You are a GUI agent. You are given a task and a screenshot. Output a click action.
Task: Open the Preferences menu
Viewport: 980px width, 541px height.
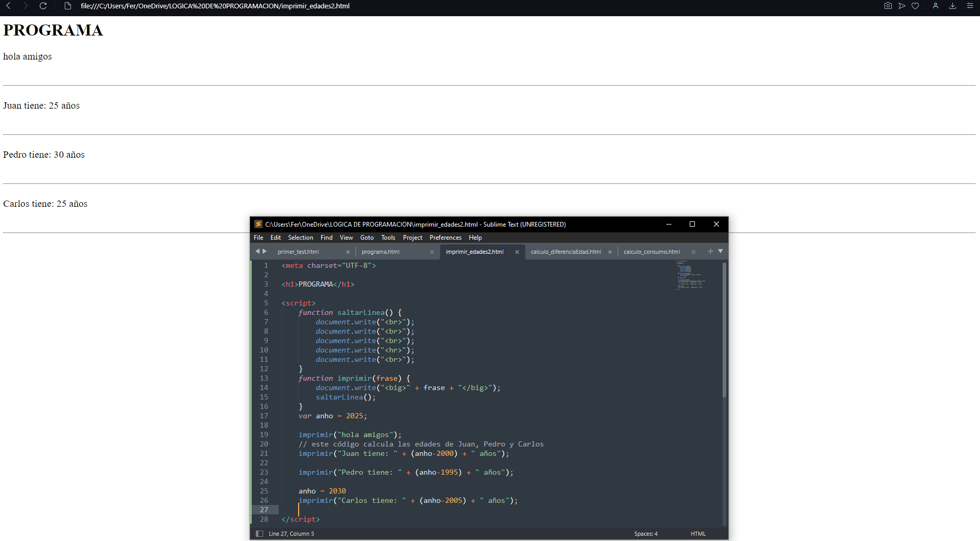coord(445,238)
